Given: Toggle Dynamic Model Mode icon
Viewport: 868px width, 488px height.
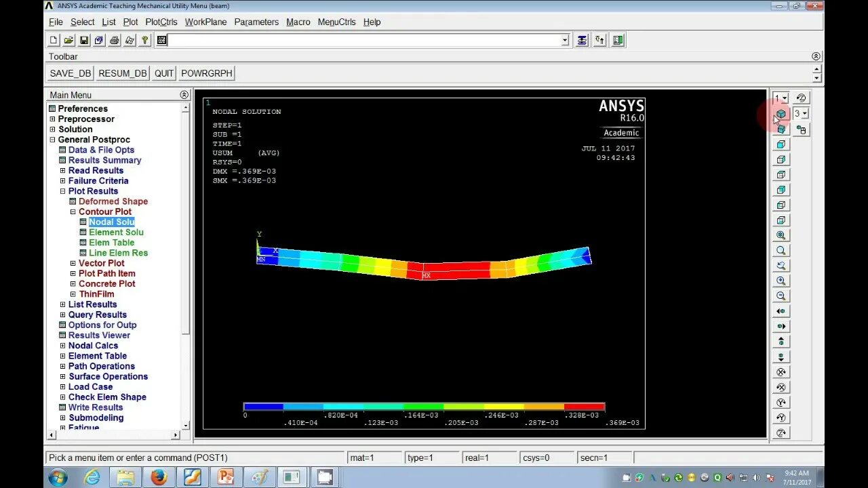Looking at the screenshot, I should (802, 129).
